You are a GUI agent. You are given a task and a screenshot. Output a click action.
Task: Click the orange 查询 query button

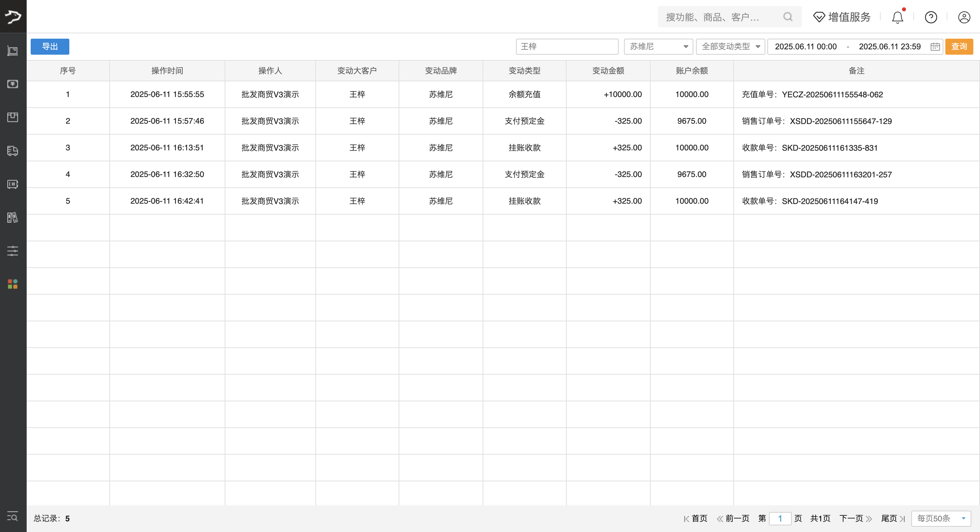click(959, 46)
